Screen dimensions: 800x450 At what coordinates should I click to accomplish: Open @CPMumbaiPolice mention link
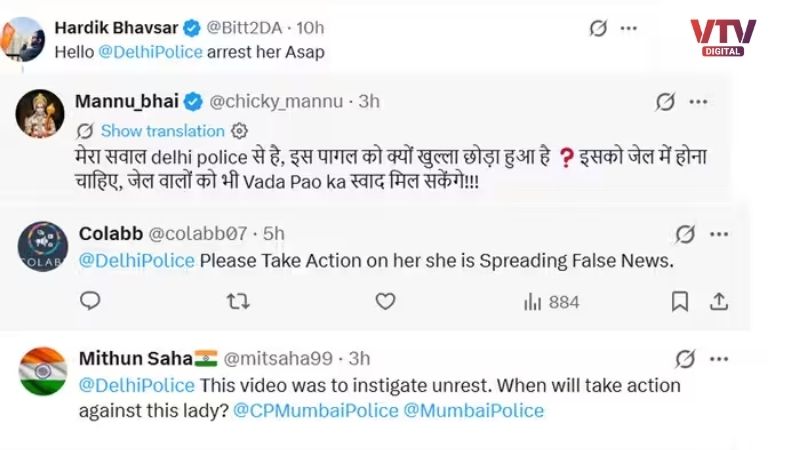click(x=316, y=411)
